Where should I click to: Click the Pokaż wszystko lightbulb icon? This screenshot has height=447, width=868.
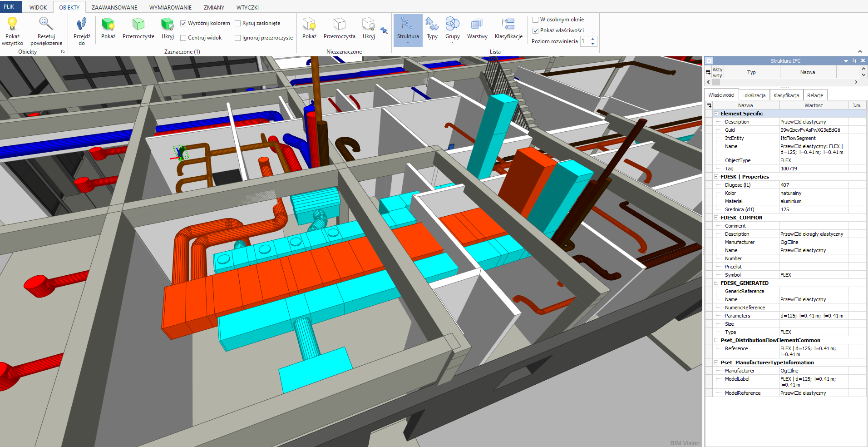point(12,24)
